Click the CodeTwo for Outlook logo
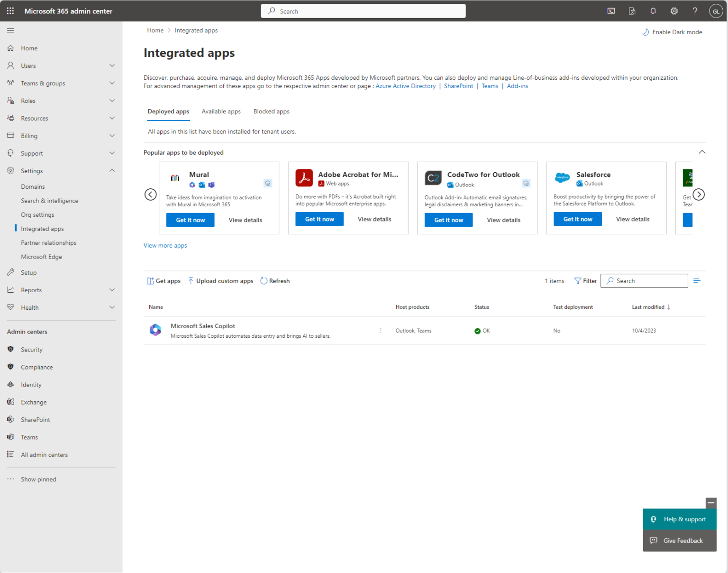728x573 pixels. [x=433, y=178]
